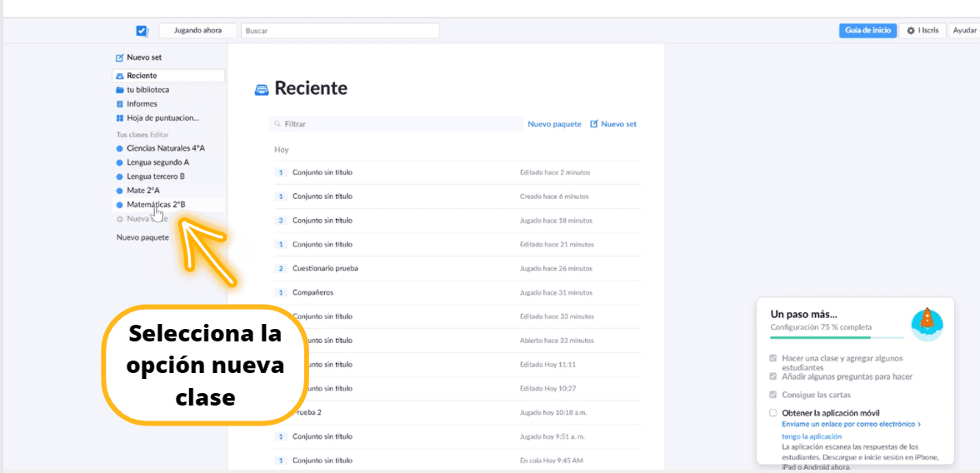Click the Informes report icon

point(119,104)
